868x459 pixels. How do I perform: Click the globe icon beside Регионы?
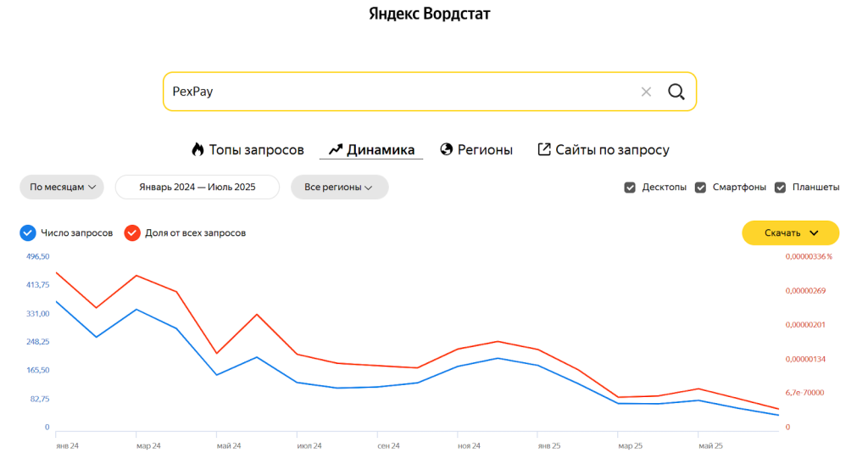click(x=447, y=150)
